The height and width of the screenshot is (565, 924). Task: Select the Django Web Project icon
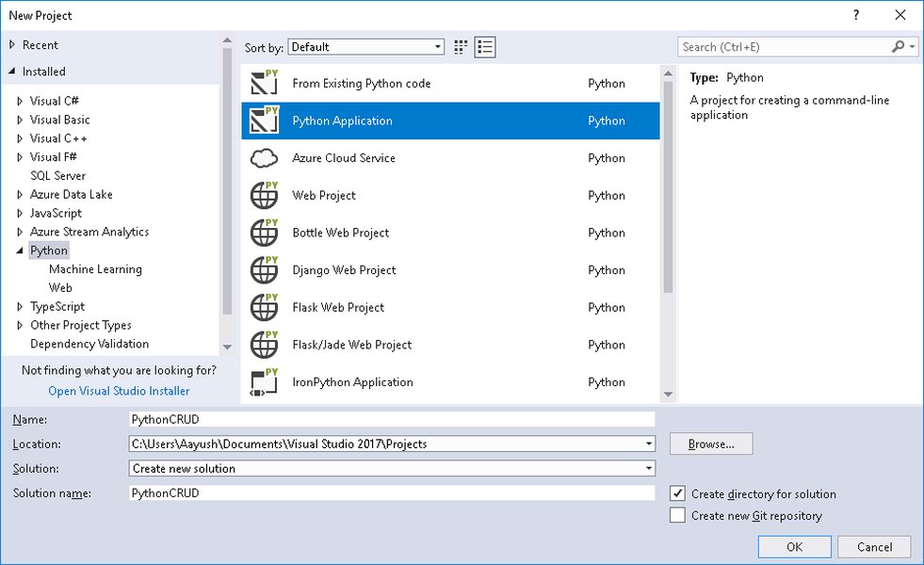coord(264,270)
